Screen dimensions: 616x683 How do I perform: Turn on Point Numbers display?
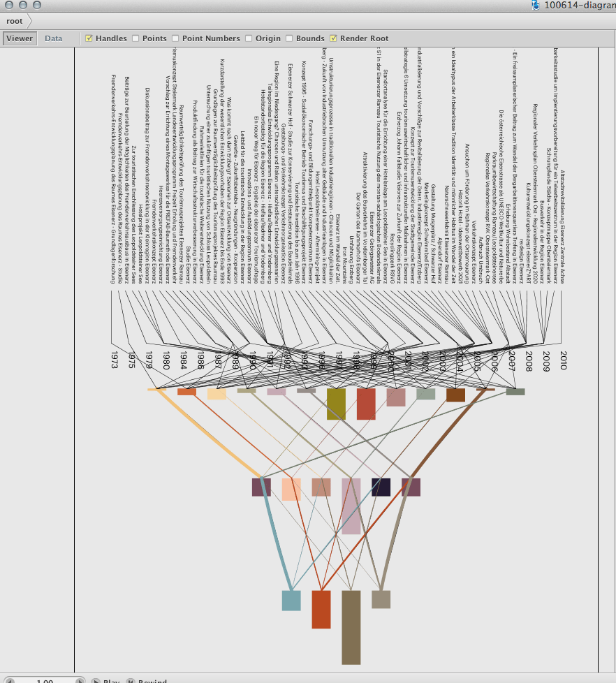(175, 38)
